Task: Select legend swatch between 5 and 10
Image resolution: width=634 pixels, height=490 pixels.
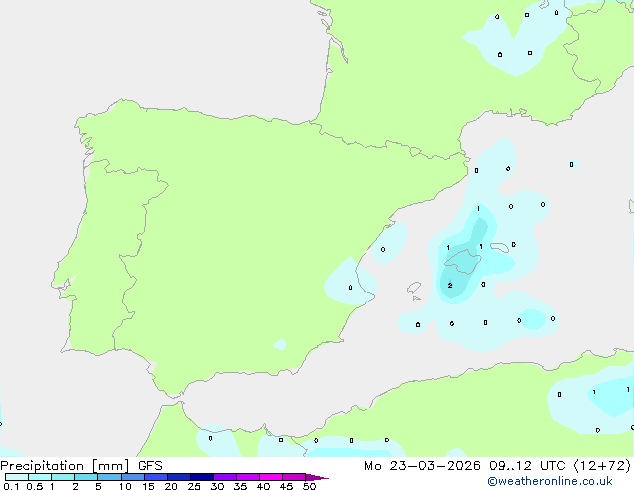Action: 109,477
